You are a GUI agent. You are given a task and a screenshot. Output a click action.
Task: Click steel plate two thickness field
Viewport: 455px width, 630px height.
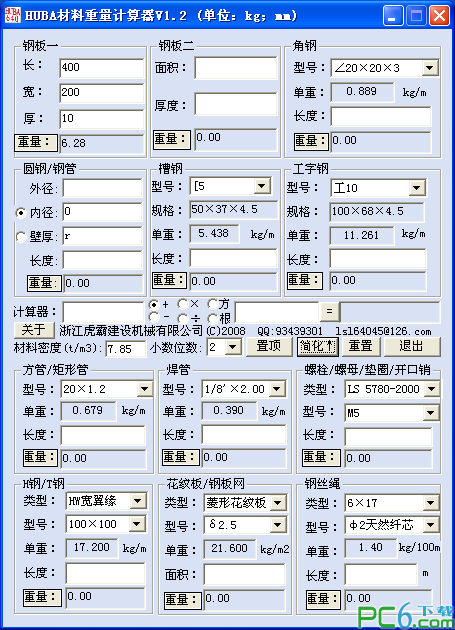236,104
